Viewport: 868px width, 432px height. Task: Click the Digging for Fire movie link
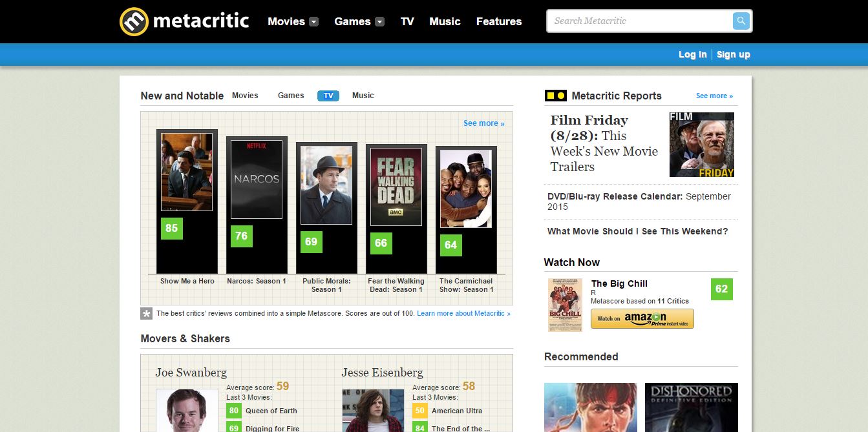click(273, 429)
